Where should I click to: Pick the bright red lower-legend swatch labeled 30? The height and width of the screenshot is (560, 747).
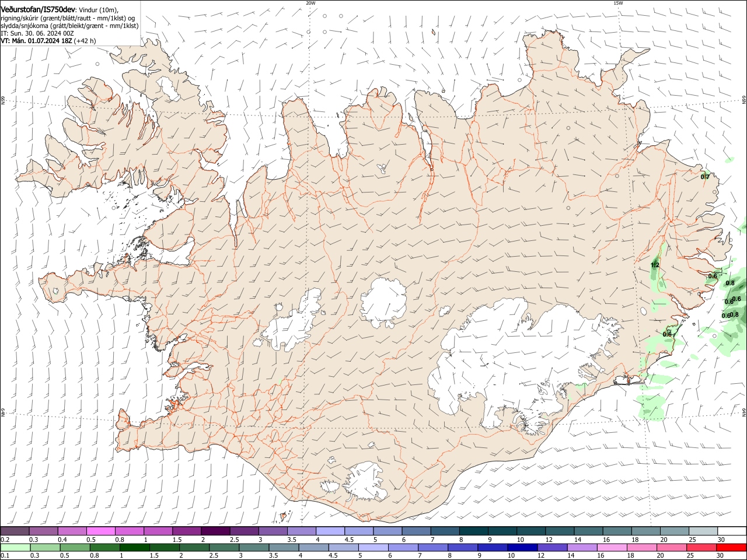coord(731,547)
